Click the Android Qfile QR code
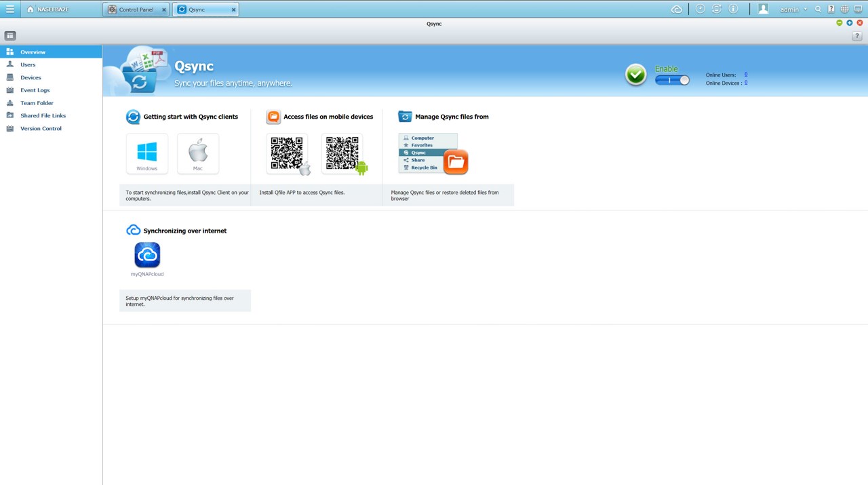Viewport: 868px width, 485px height. click(x=342, y=154)
